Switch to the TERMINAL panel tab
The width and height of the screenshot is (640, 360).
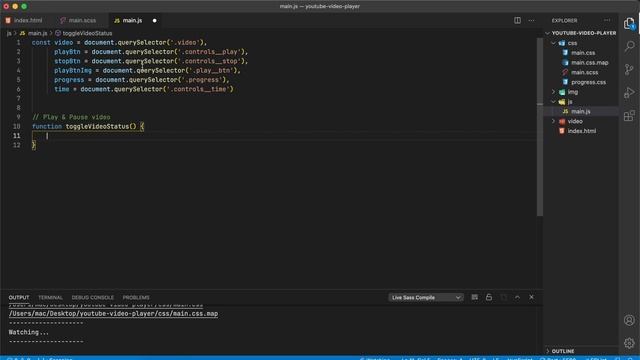[x=50, y=298]
